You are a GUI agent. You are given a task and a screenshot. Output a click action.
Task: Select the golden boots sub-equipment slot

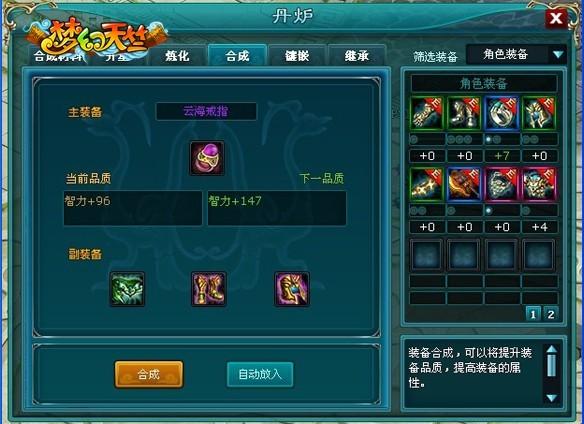[x=209, y=289]
